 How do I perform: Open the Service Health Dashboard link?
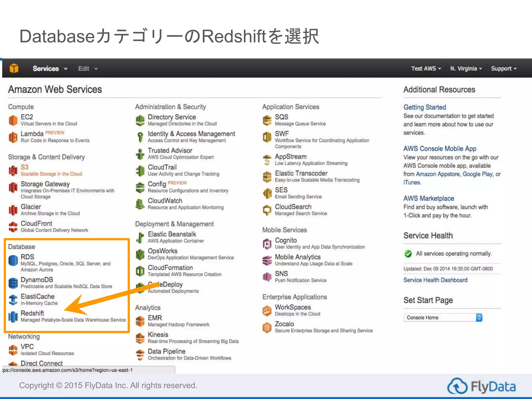coord(435,280)
